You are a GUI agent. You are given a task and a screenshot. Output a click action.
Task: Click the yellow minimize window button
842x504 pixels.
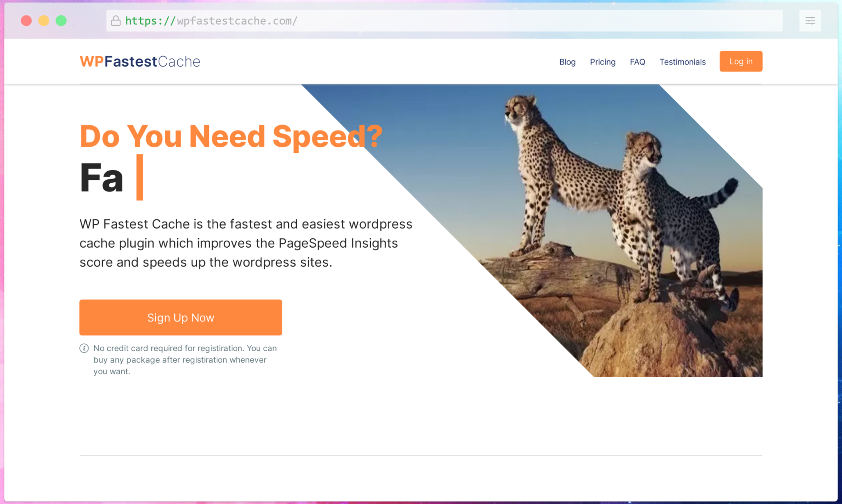[x=44, y=21]
